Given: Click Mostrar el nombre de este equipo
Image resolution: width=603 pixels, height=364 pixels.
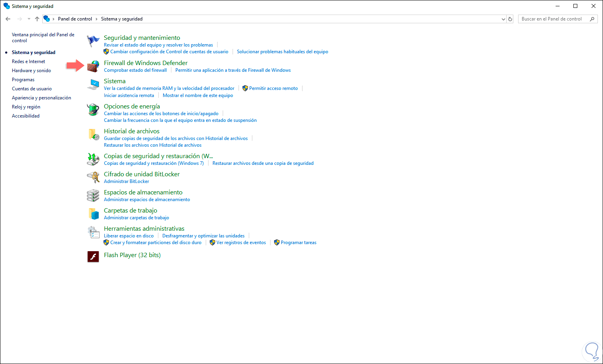Looking at the screenshot, I should [x=198, y=95].
